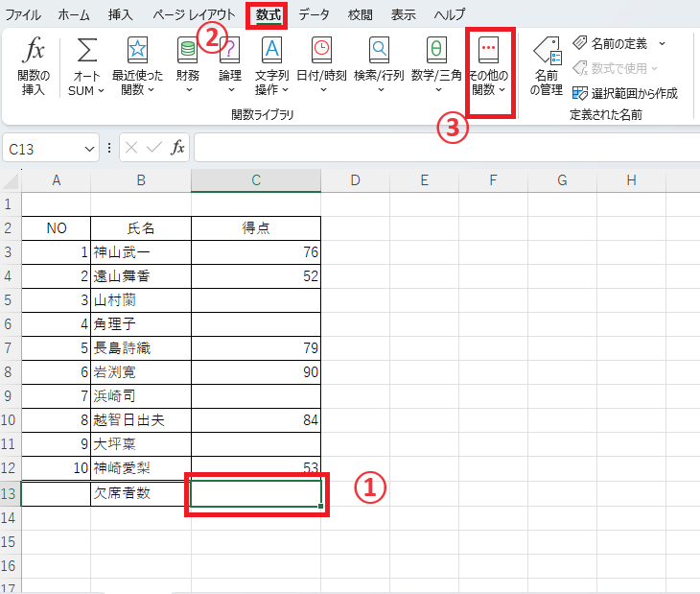Open the その他の関数 icon
This screenshot has width=700, height=594.
coord(488,50)
